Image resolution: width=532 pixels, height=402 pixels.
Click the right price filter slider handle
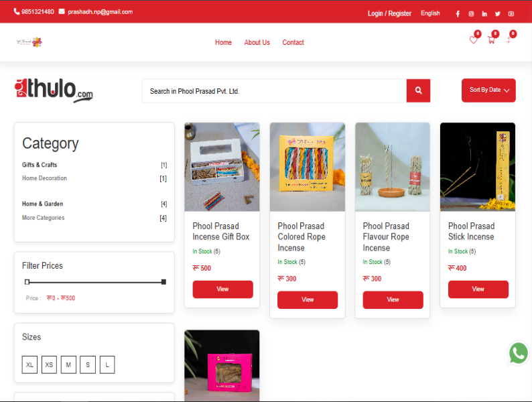pos(163,282)
